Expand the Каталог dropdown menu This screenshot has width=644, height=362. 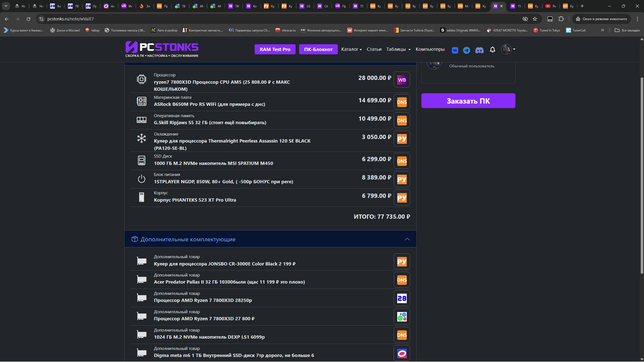[351, 49]
